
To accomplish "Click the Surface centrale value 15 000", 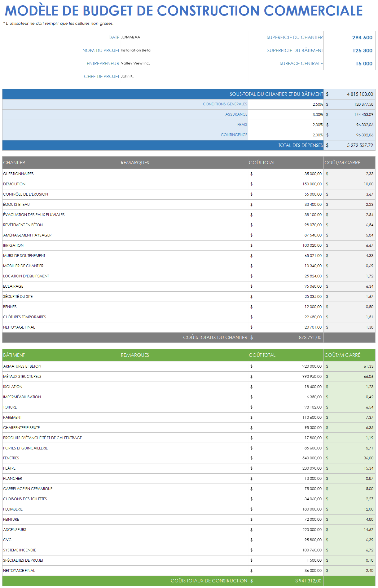I will click(349, 64).
